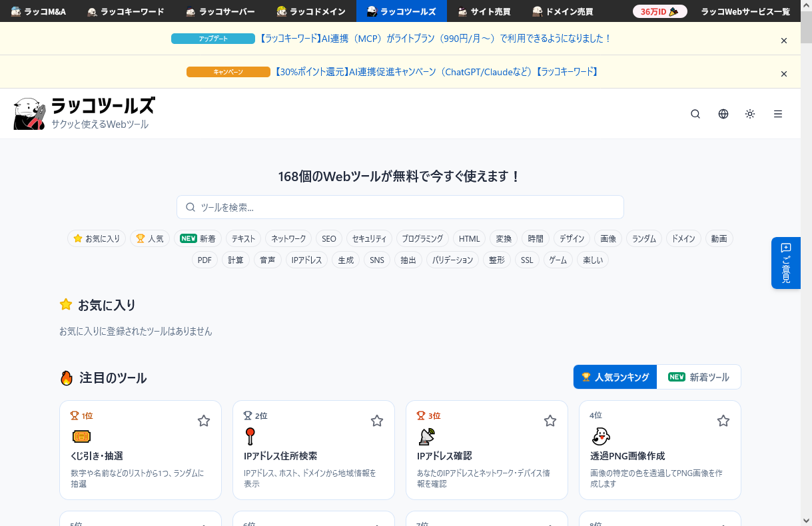The width and height of the screenshot is (812, 526).
Task: Select the 新着ツール tab
Action: pos(699,377)
